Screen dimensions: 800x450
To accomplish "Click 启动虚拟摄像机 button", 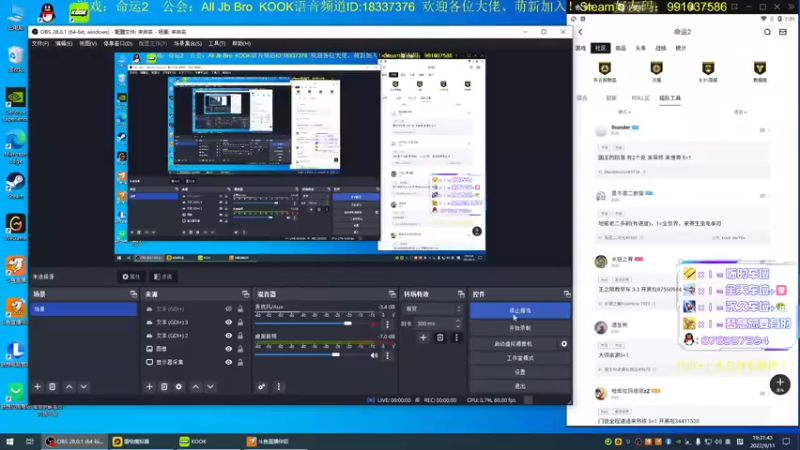I will click(513, 344).
